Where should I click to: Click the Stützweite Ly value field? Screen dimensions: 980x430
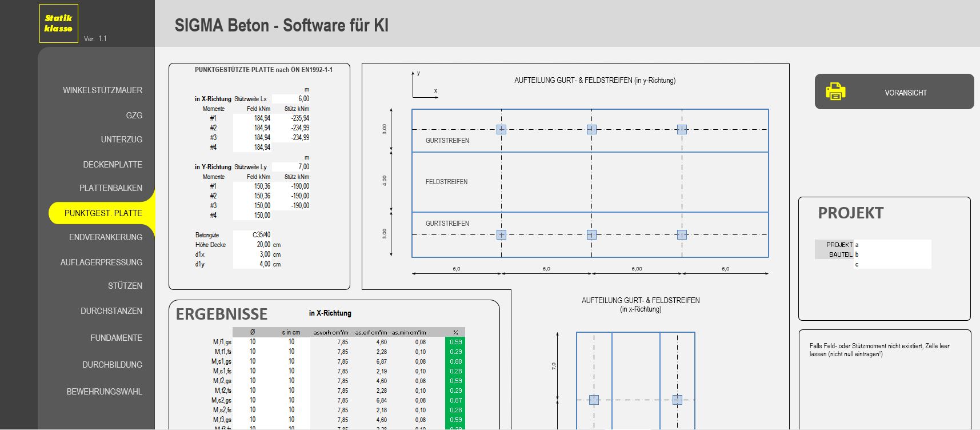(x=291, y=167)
